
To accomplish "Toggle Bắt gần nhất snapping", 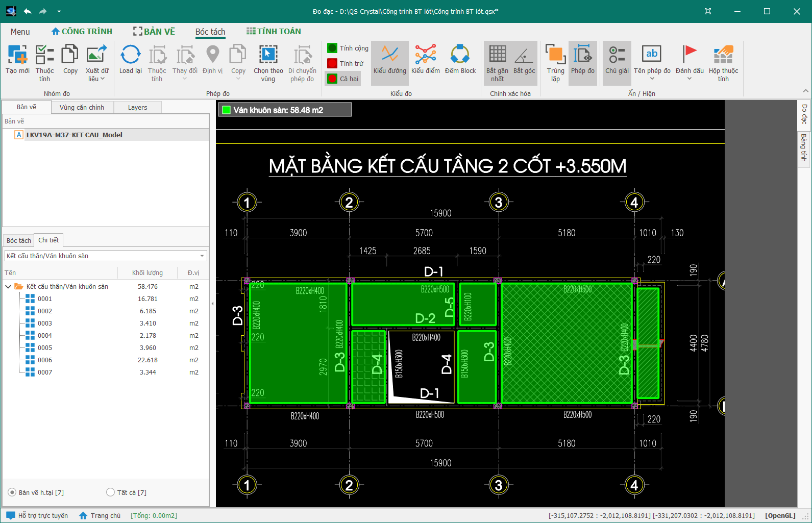I will 497,55.
